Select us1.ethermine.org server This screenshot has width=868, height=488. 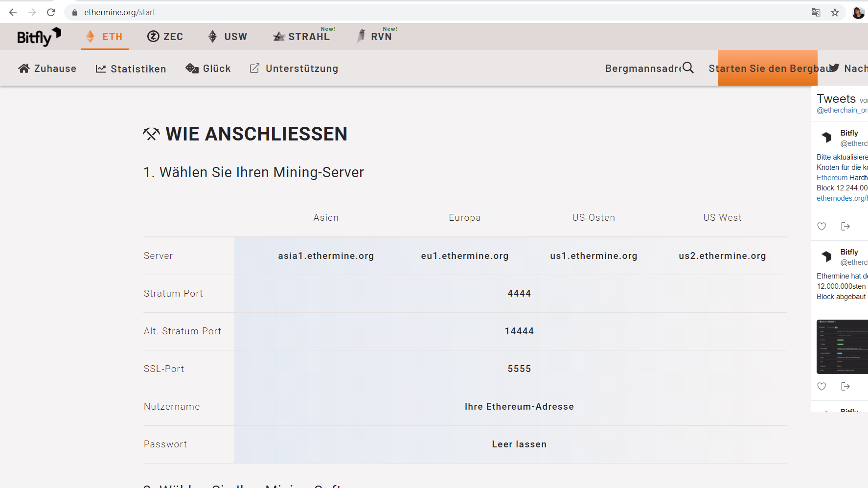[x=594, y=256]
